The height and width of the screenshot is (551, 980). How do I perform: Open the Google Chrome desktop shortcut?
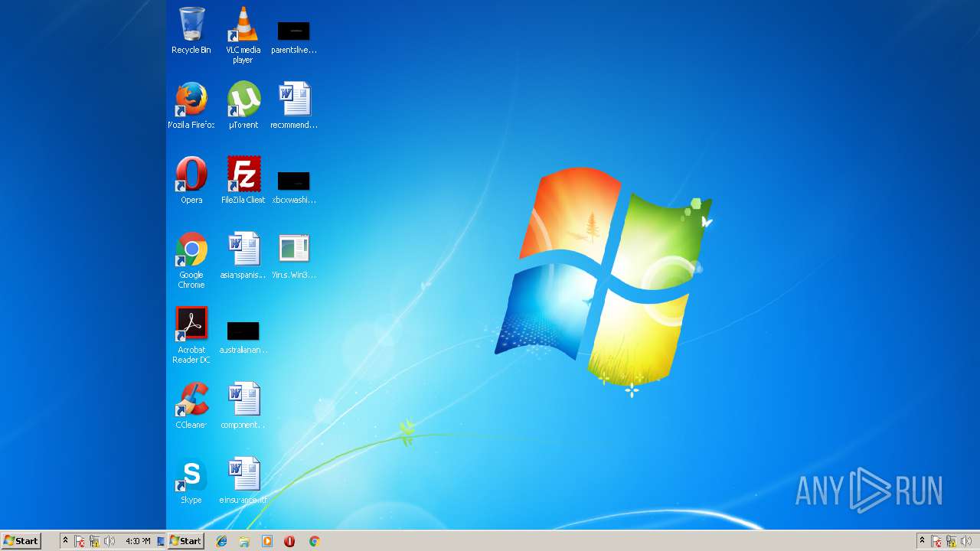[191, 260]
